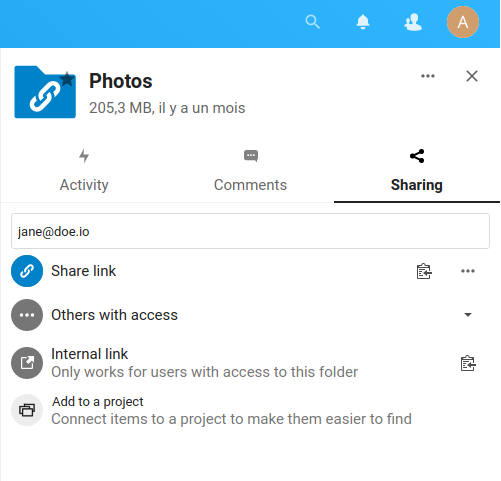Open share link options menu
This screenshot has width=501, height=481.
[468, 271]
